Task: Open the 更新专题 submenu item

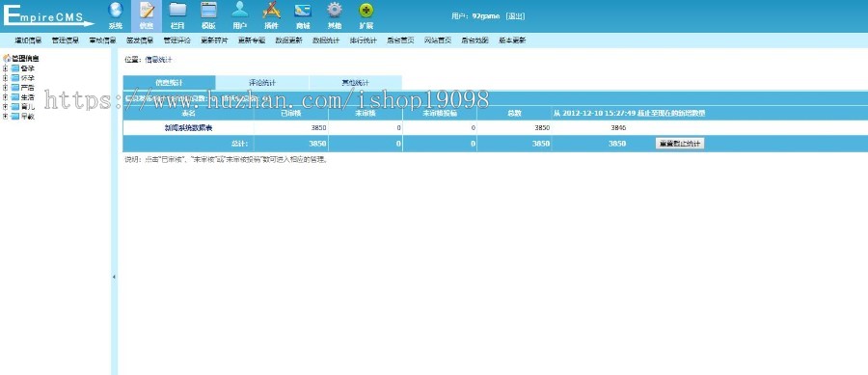Action: click(x=252, y=40)
